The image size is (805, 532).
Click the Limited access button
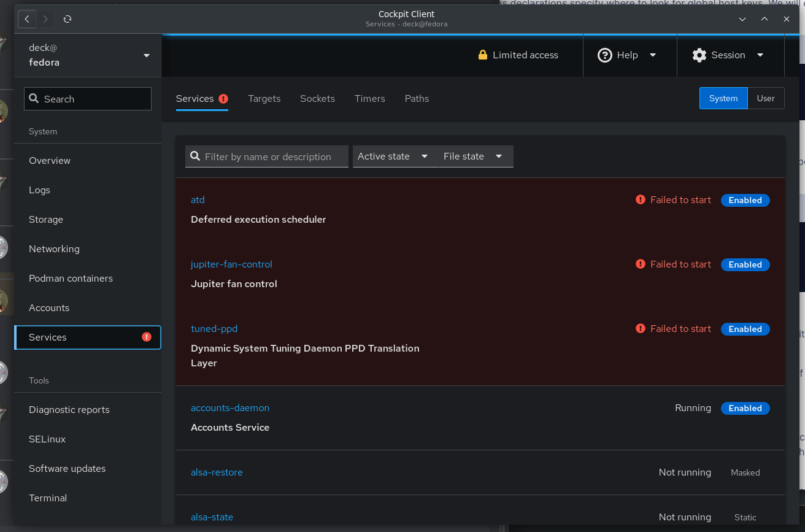(518, 55)
